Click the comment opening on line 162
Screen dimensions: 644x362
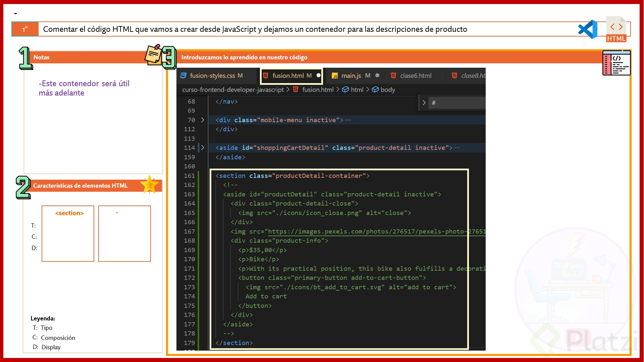[230, 185]
